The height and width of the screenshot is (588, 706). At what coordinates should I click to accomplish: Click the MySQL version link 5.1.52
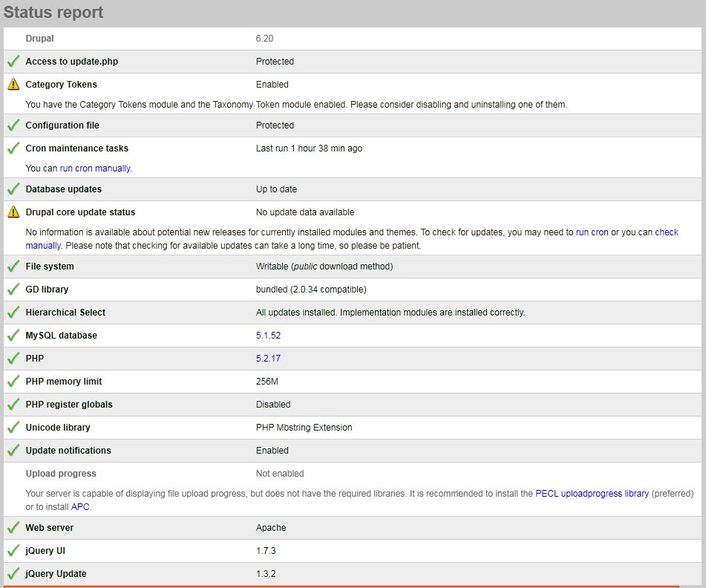[267, 335]
